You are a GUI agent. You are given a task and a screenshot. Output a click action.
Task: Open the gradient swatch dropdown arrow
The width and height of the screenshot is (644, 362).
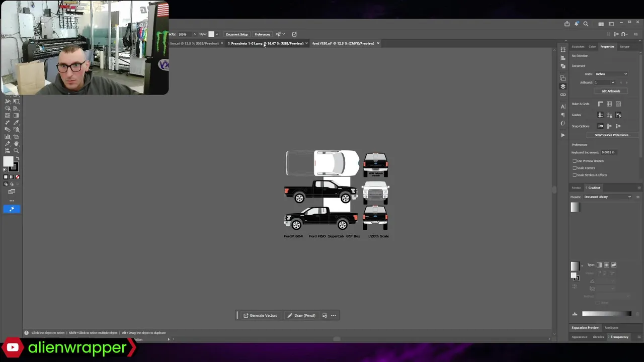pos(582,265)
